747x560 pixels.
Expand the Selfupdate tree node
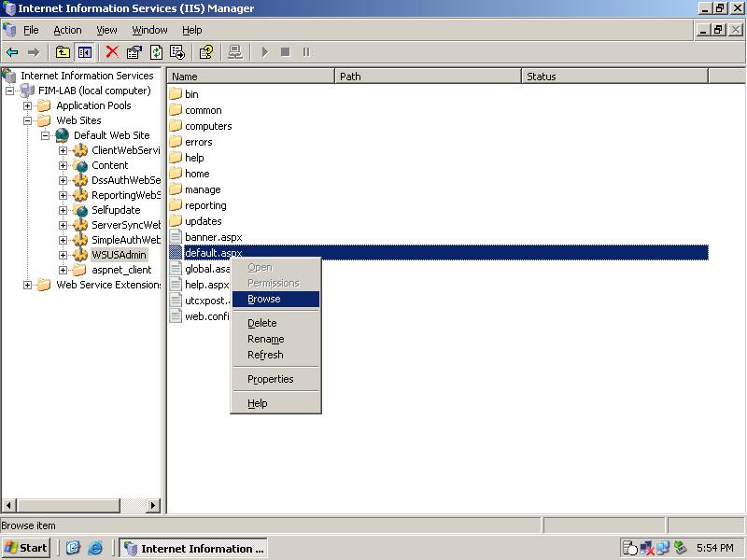[63, 210]
